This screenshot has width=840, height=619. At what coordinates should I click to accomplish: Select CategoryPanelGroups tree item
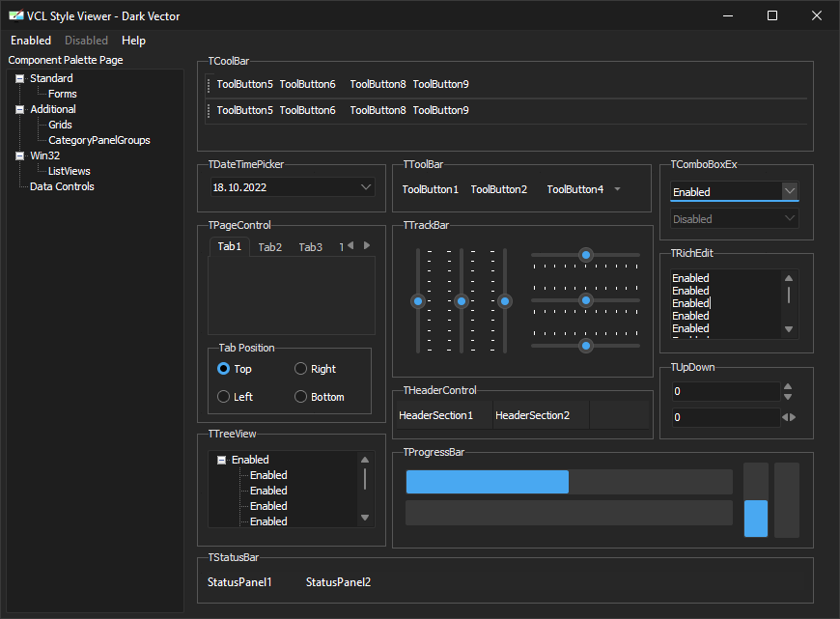pyautogui.click(x=99, y=140)
